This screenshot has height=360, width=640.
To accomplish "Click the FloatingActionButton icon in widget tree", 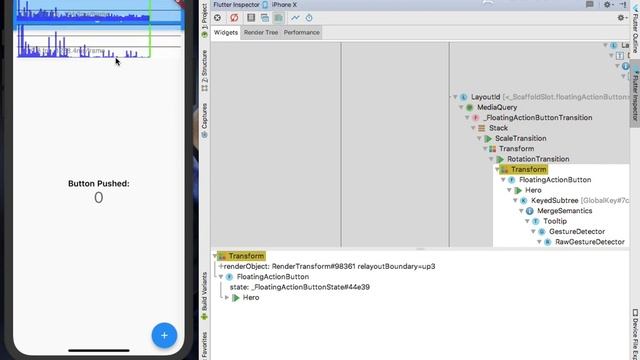I will (x=512, y=180).
